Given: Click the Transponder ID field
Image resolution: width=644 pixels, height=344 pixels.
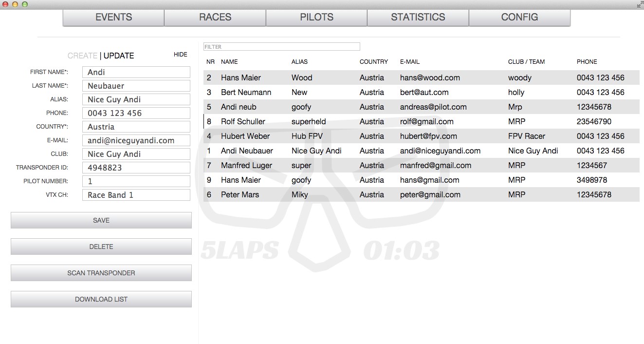Looking at the screenshot, I should coord(136,168).
